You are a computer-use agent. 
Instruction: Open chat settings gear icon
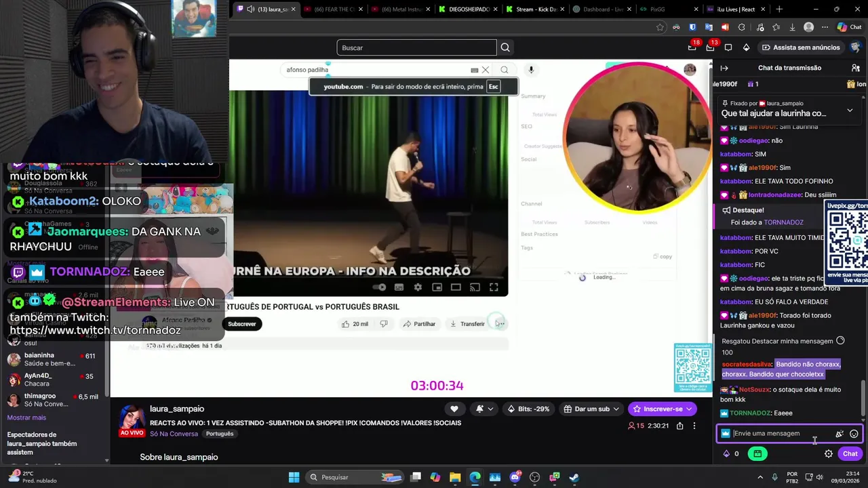point(829,454)
